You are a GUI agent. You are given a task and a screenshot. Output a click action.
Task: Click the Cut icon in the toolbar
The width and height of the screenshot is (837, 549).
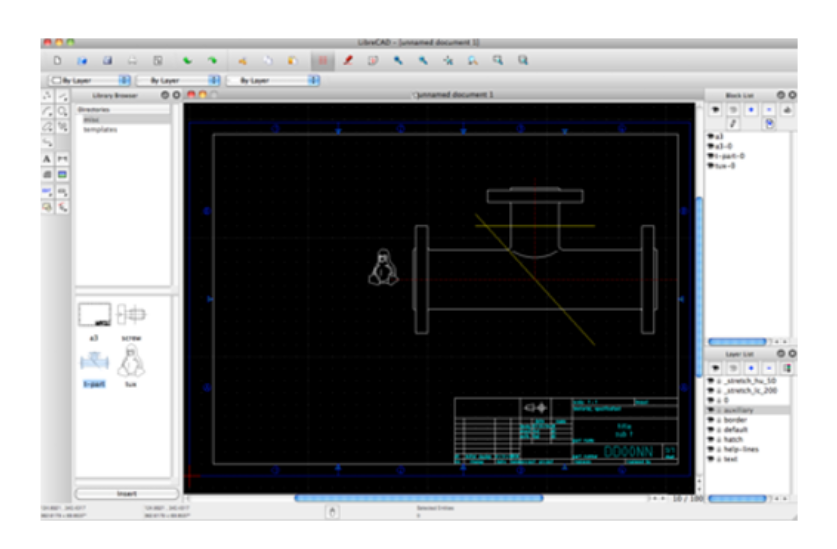point(242,60)
